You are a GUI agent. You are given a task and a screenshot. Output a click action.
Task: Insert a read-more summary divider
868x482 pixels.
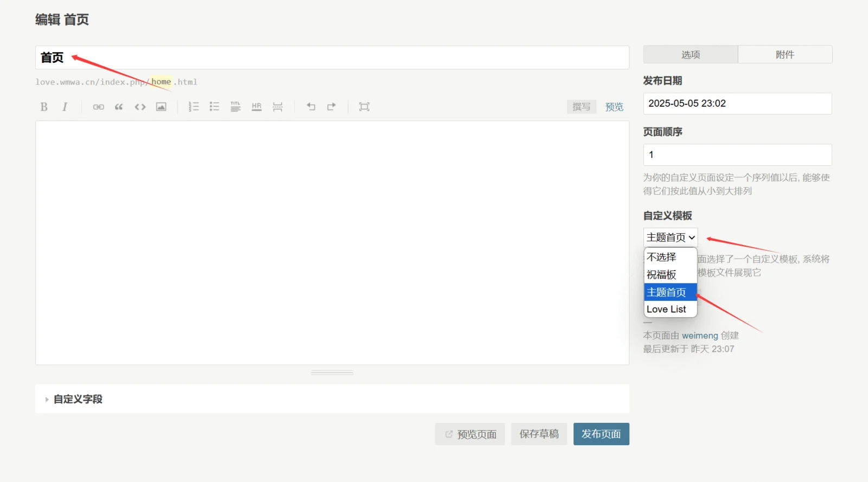pyautogui.click(x=278, y=107)
